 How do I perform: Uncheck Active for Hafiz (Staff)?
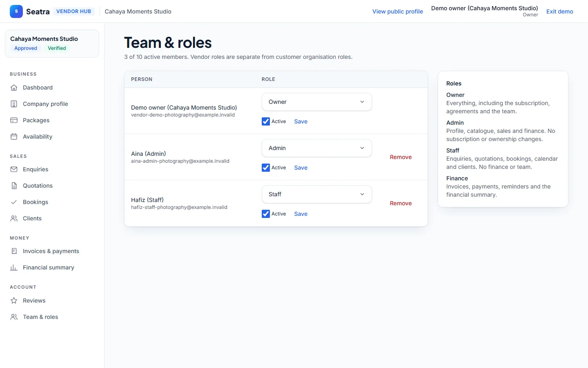pos(266,214)
